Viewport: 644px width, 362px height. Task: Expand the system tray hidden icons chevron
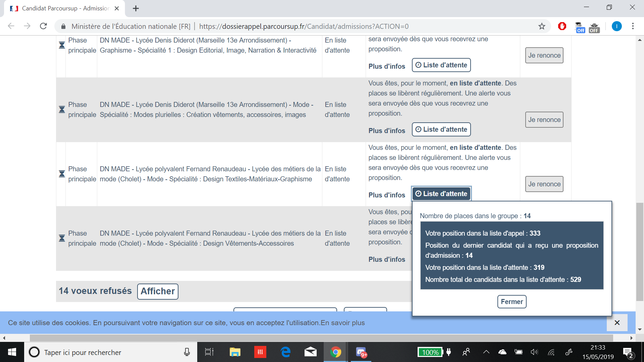pyautogui.click(x=486, y=352)
